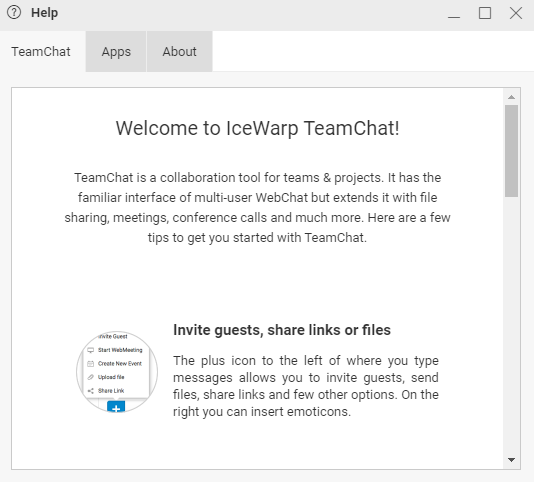Switch to the TeamChat tab

click(x=43, y=51)
